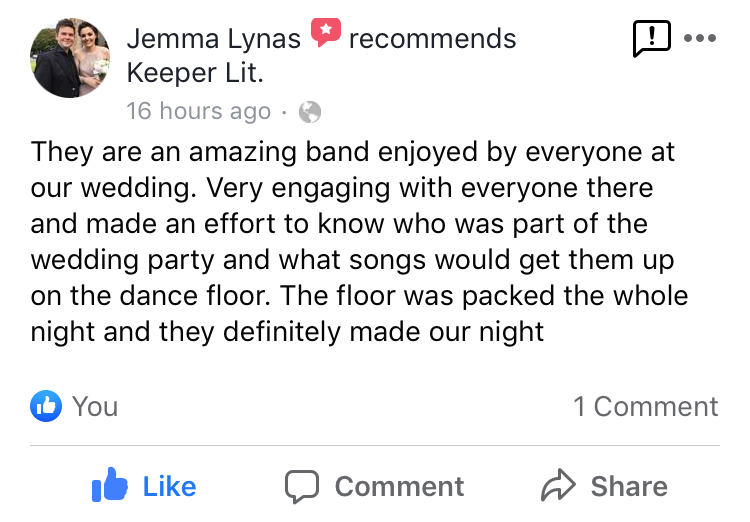
Task: Click the small blue like reaction icon
Action: [x=46, y=406]
